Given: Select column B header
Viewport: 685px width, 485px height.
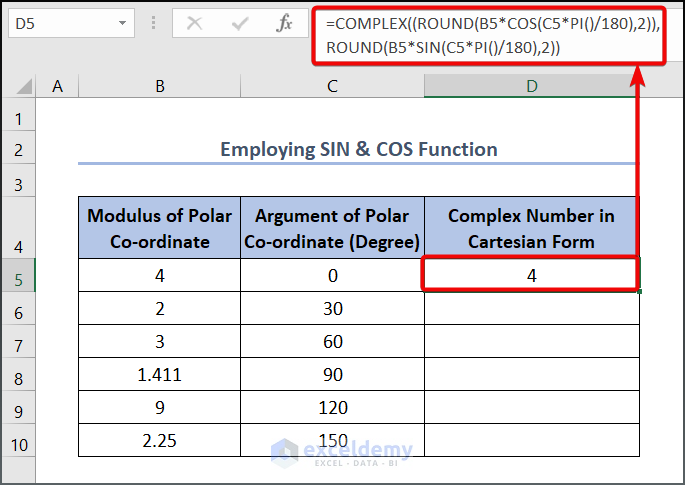Looking at the screenshot, I should point(159,86).
